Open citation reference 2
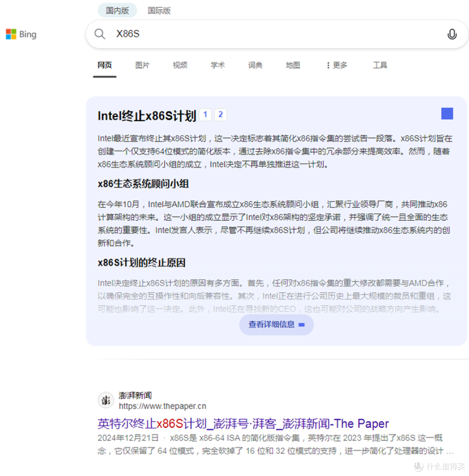Image resolution: width=469 pixels, height=476 pixels. click(221, 115)
